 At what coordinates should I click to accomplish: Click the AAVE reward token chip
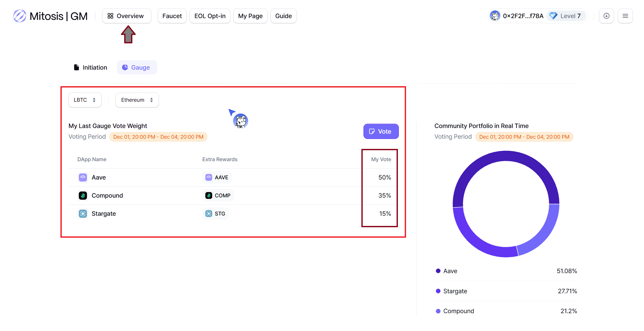click(217, 177)
